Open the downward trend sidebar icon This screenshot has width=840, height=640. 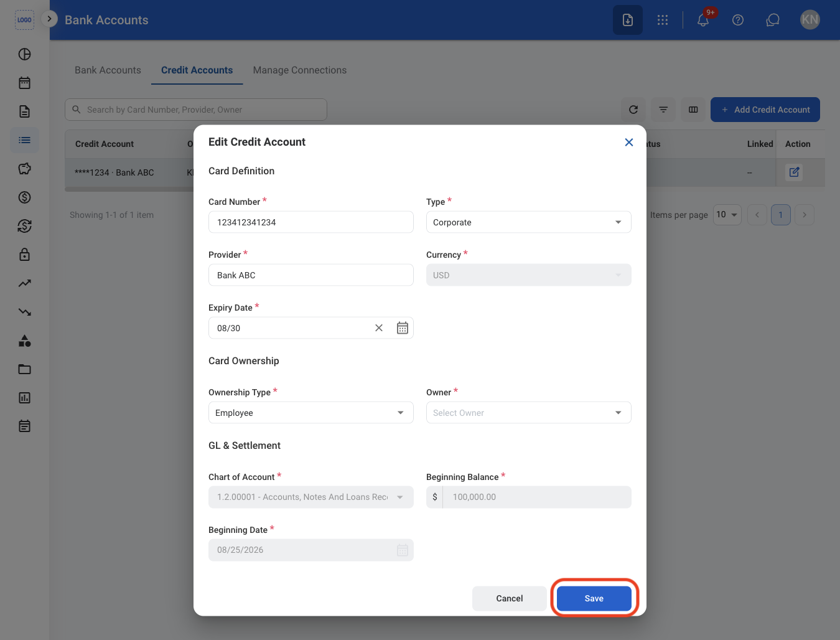click(x=24, y=312)
